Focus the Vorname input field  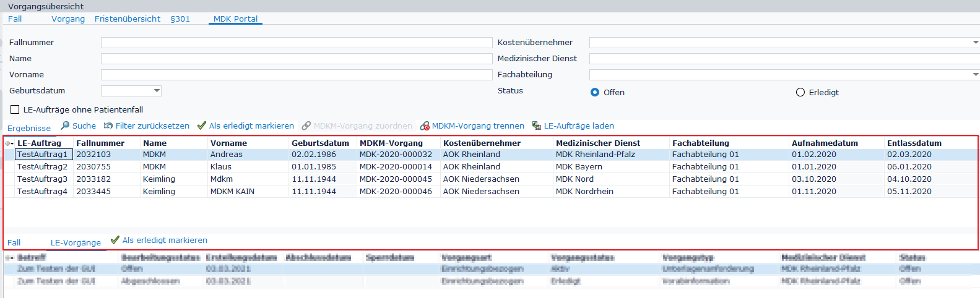[297, 75]
